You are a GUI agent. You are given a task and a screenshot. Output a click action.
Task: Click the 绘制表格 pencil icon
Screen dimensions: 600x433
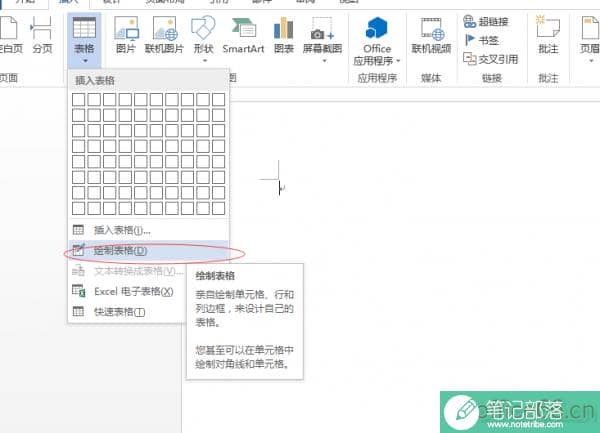(x=78, y=249)
